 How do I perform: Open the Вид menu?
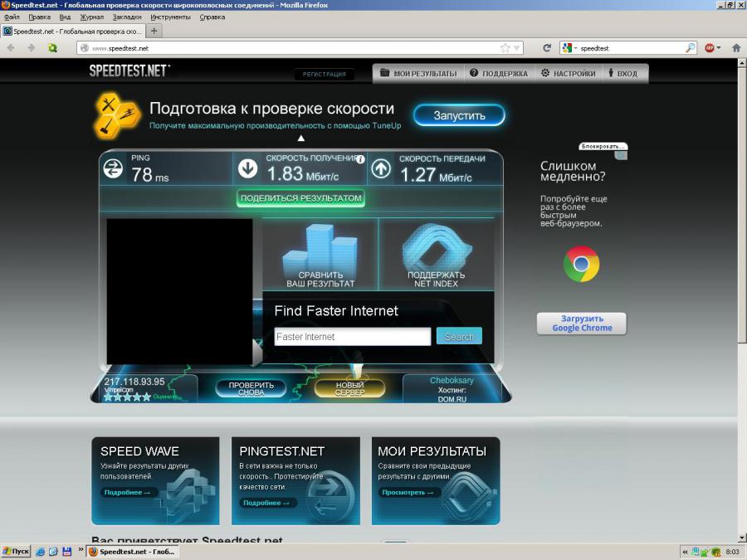point(65,17)
